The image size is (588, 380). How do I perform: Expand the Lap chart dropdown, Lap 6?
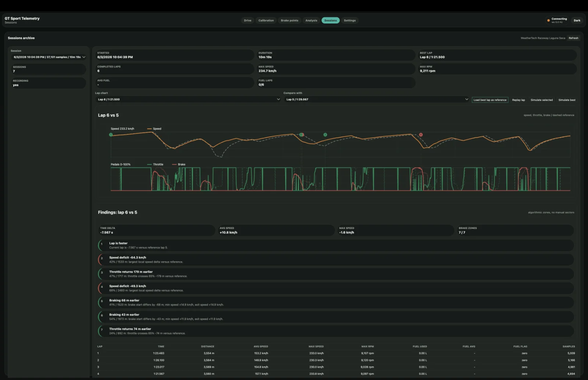point(188,99)
